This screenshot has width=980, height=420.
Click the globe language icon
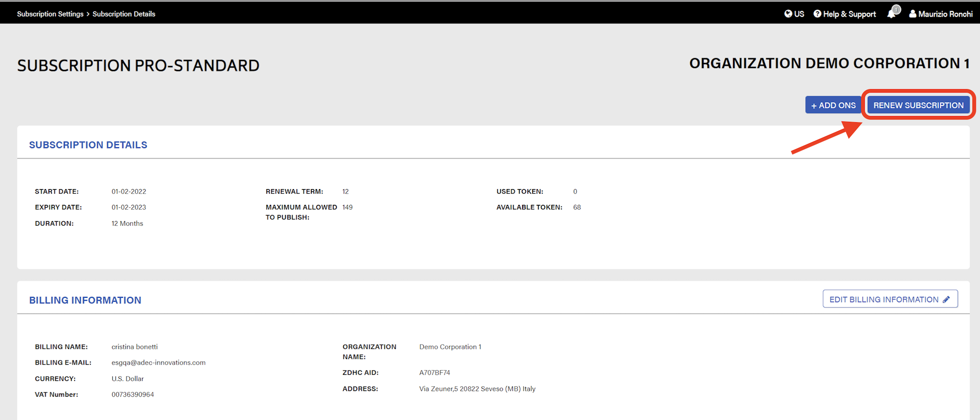(788, 14)
